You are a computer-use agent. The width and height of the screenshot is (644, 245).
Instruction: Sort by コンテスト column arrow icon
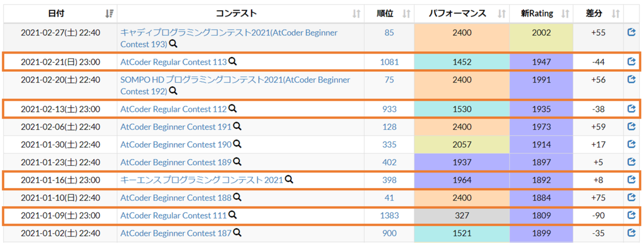[356, 13]
